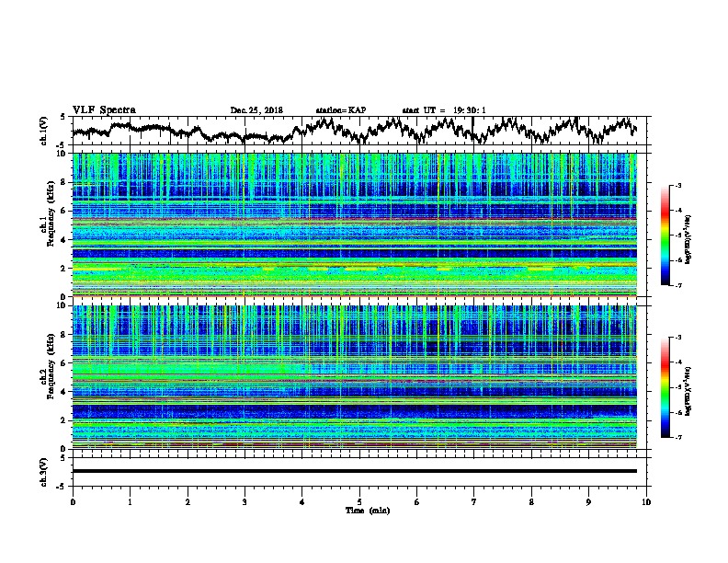Click the '-7' label on ch.2 colorbar

[x=677, y=438]
